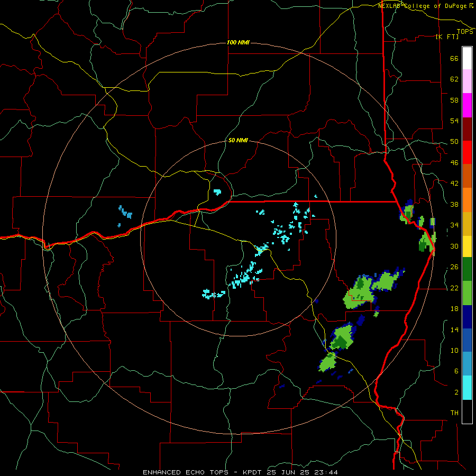Select the 42 legend number
Viewport: 476px width, 476px height.
[x=454, y=184]
